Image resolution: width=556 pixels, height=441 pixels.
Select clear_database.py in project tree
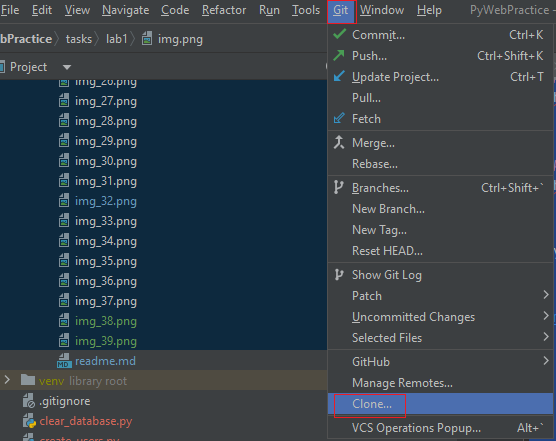86,421
